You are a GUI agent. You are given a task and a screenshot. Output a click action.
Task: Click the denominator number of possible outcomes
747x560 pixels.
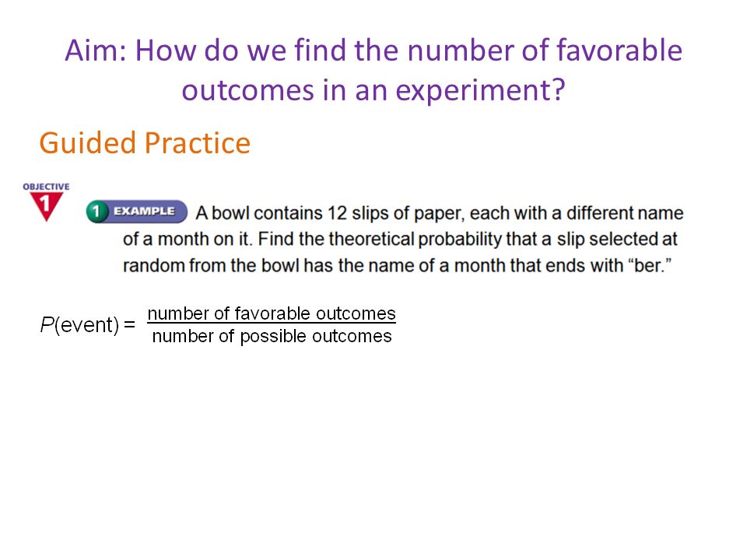(272, 336)
